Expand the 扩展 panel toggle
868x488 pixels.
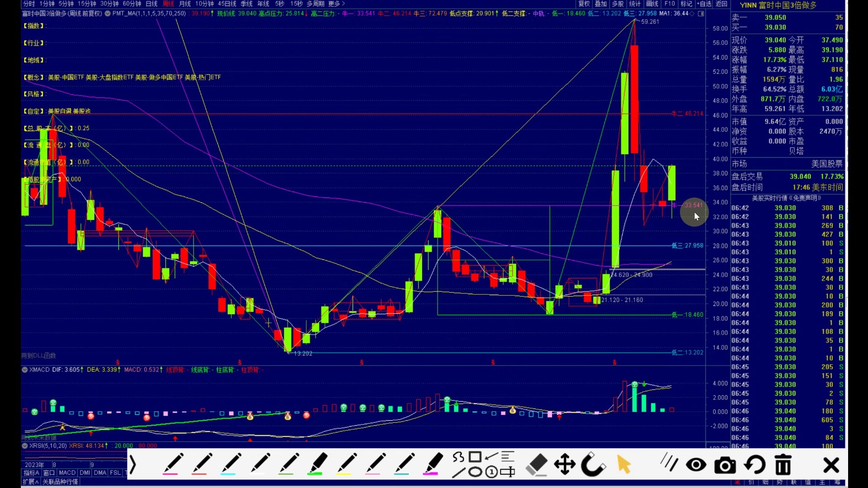(31, 482)
